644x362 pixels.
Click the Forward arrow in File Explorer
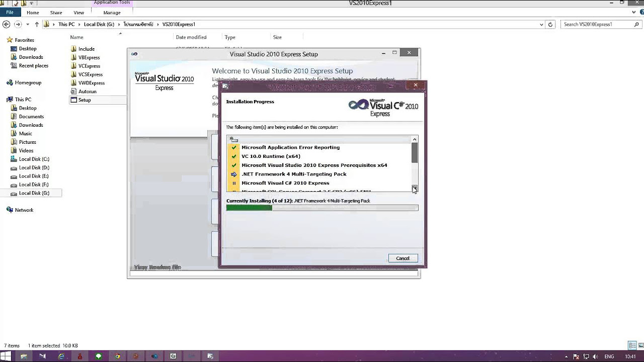18,24
